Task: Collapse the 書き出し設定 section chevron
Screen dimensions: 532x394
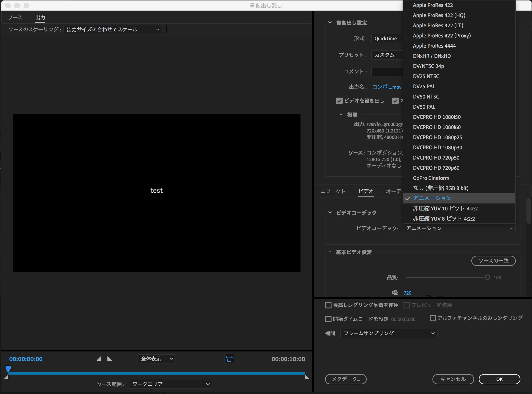Action: [330, 22]
